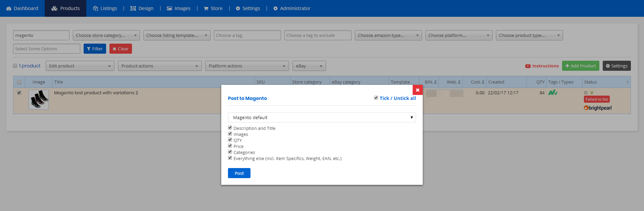Toggle the select-all checkbox beside 1 product
The width and height of the screenshot is (644, 211).
click(15, 66)
